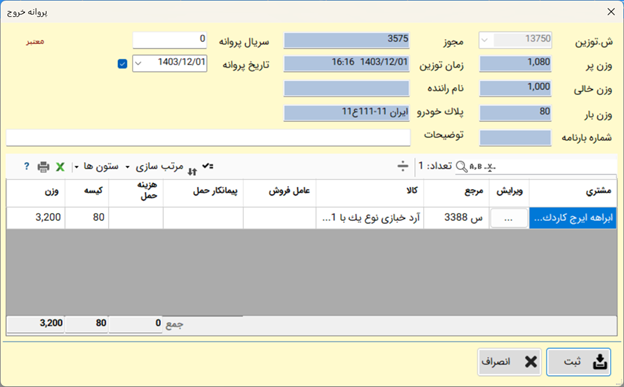
Task: Click the مجوز field showing 3575
Action: pyautogui.click(x=347, y=40)
